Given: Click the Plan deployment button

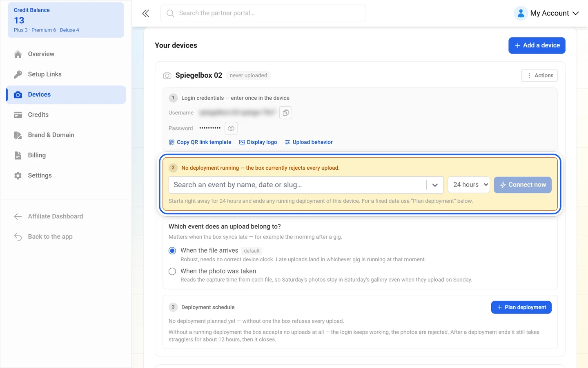Looking at the screenshot, I should tap(521, 307).
